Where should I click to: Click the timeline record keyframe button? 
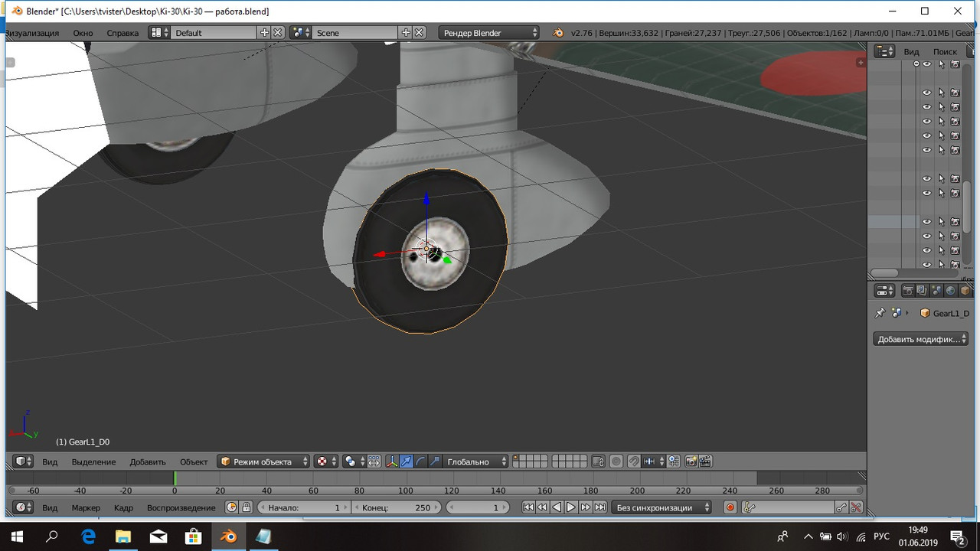(x=730, y=507)
